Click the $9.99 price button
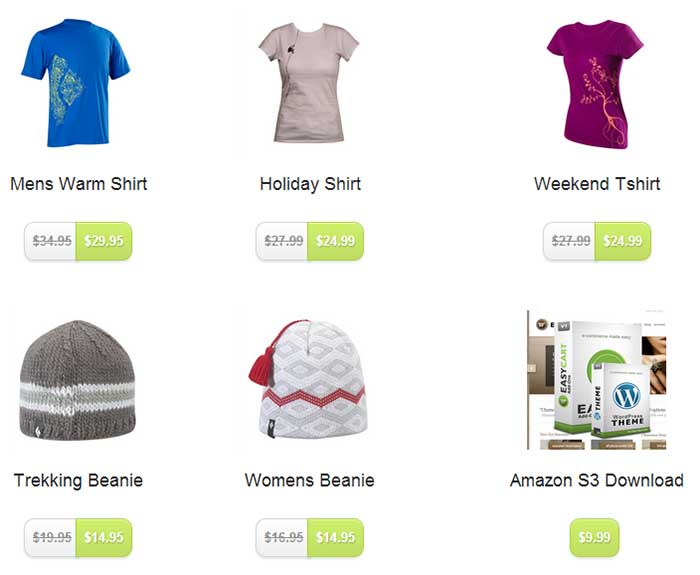Image resolution: width=700 pixels, height=575 pixels. click(594, 538)
